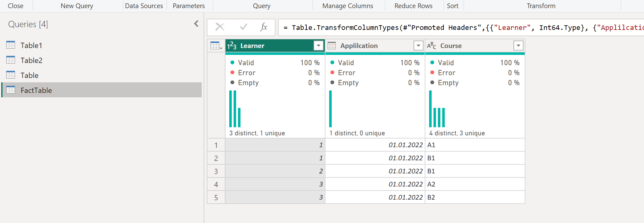Select row number 1 in the grid
Image resolution: width=644 pixels, height=223 pixels.
(216, 145)
